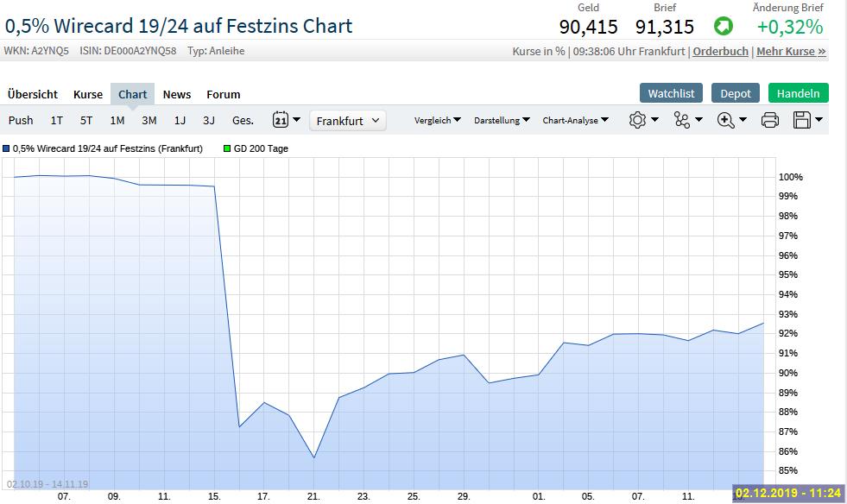Open the Darstellung display dropdown
The width and height of the screenshot is (847, 504).
click(499, 120)
